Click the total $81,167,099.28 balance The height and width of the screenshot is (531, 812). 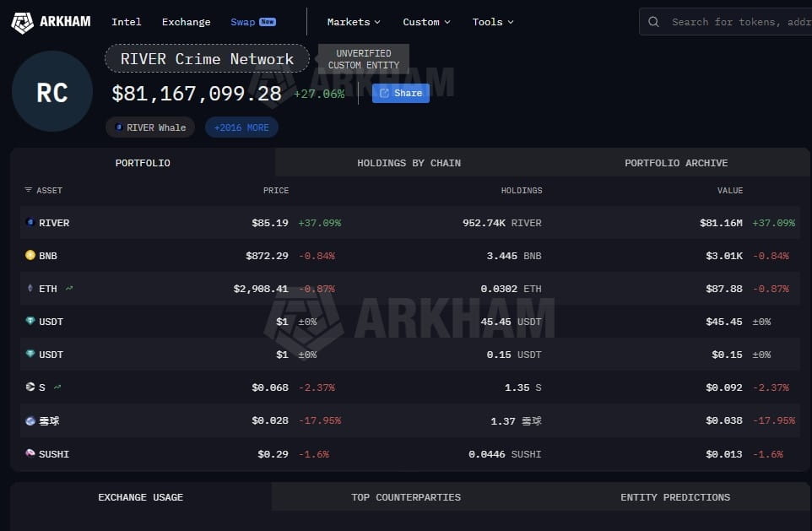coord(197,93)
